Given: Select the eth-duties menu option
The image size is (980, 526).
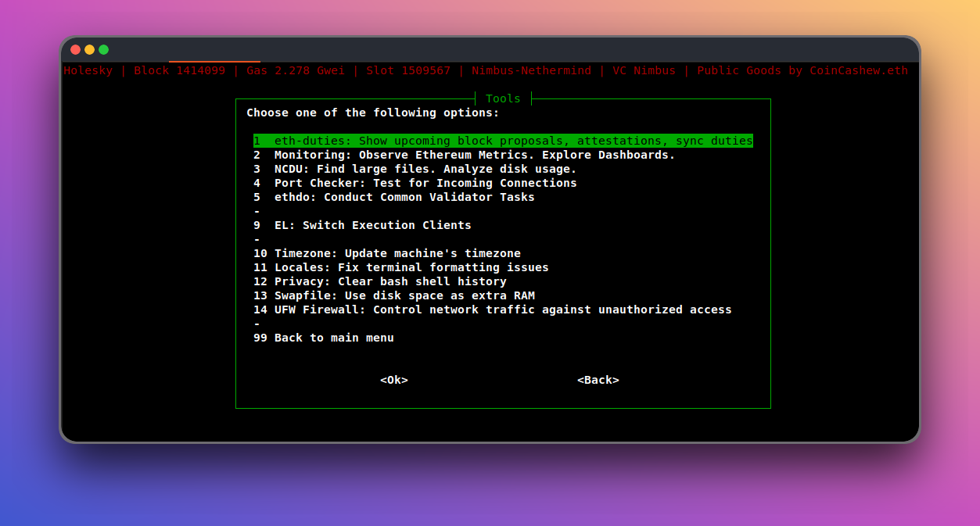Looking at the screenshot, I should point(502,141).
